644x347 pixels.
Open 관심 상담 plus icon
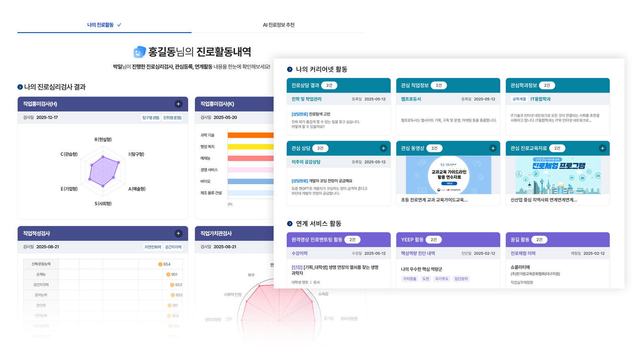click(383, 148)
